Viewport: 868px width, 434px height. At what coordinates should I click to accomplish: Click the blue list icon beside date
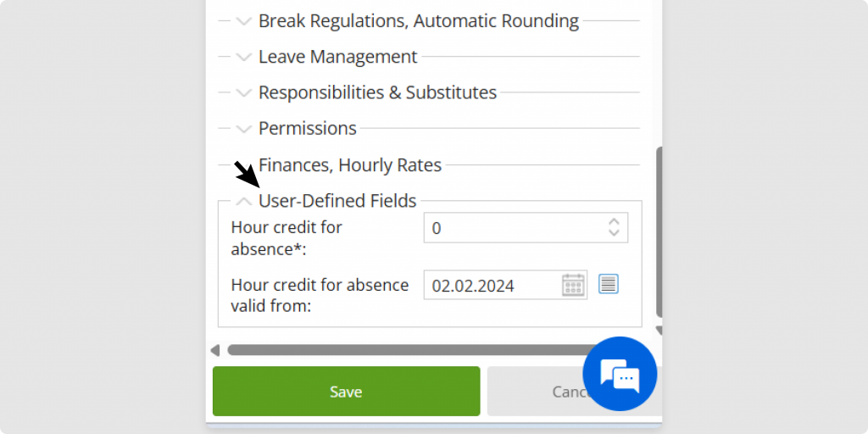click(x=609, y=284)
